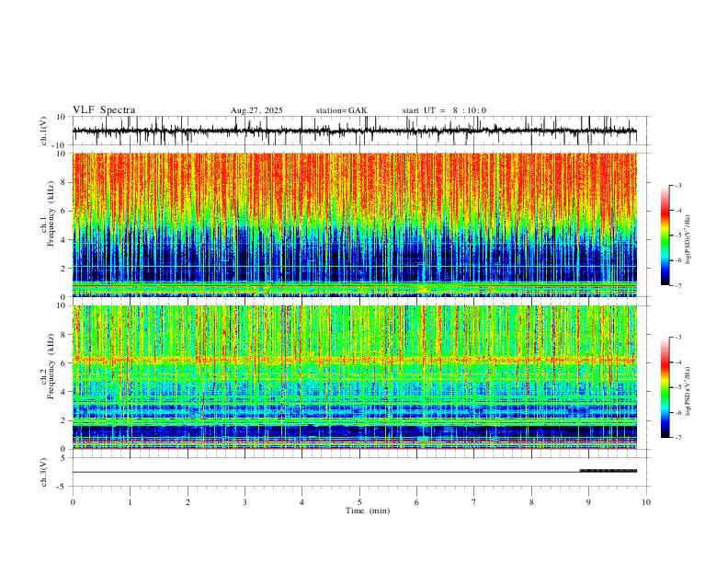Select the ch.1 colorbar log(PSD) label
This screenshot has height=563, width=728.
(x=688, y=240)
